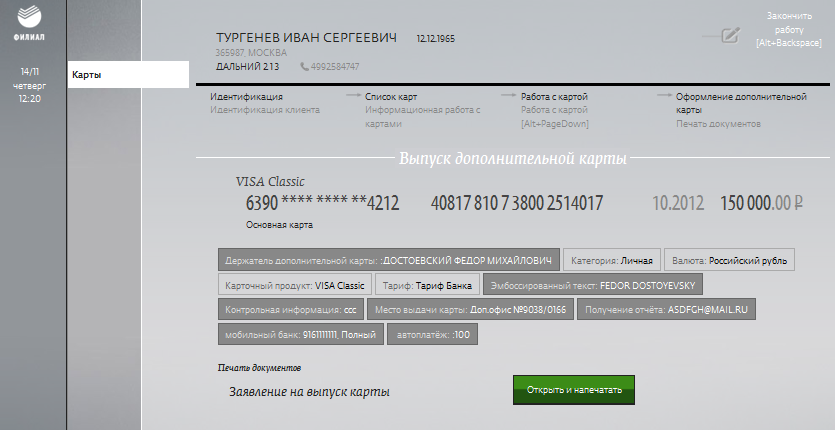Click the Контрольная информация field
Image resolution: width=835 pixels, height=430 pixels.
click(291, 309)
